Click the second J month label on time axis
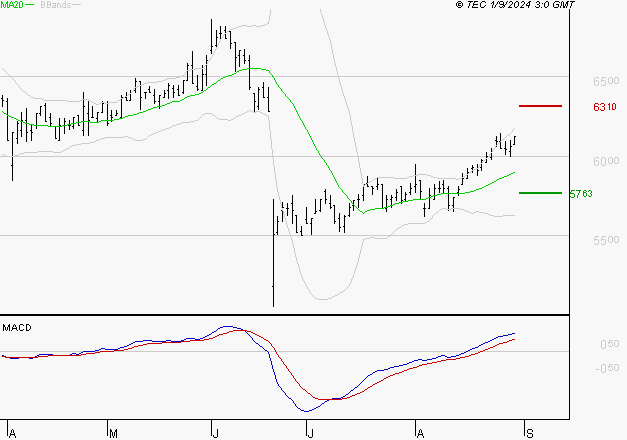627x440 pixels. point(310,434)
